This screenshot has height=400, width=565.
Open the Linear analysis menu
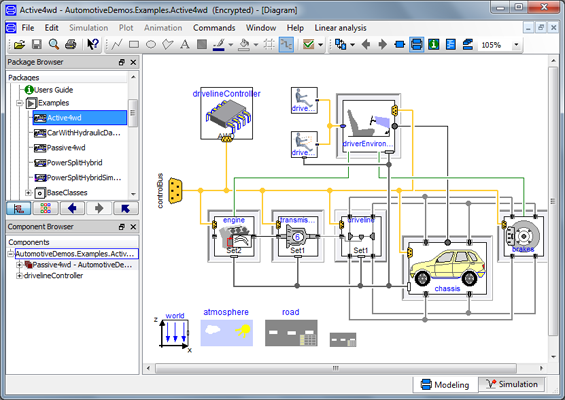(x=340, y=28)
